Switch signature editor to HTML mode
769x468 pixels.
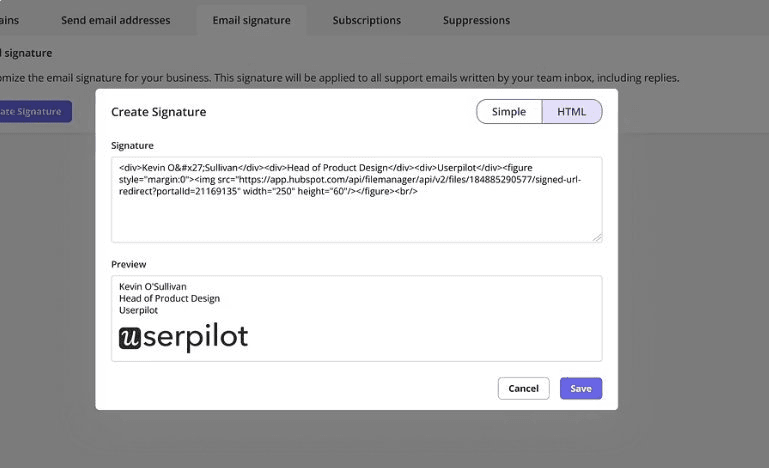pyautogui.click(x=571, y=111)
